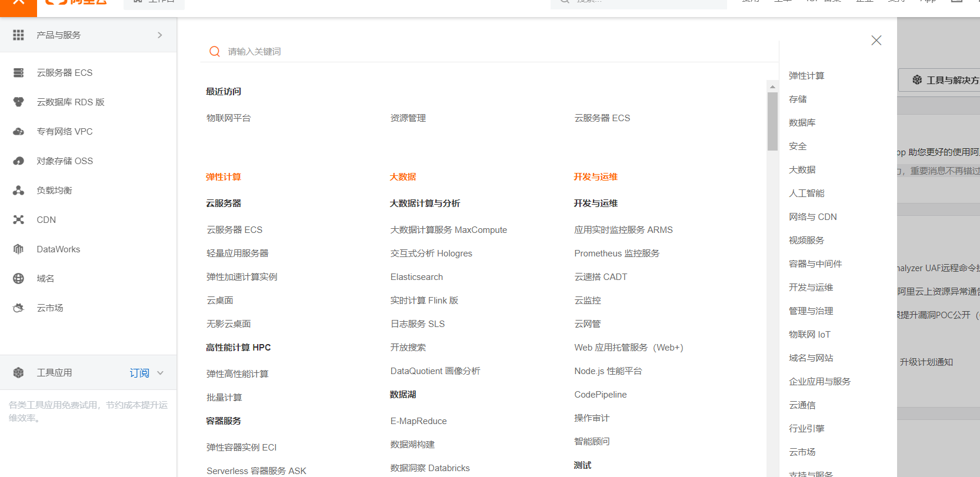Open the 云网管 product link

click(x=588, y=324)
